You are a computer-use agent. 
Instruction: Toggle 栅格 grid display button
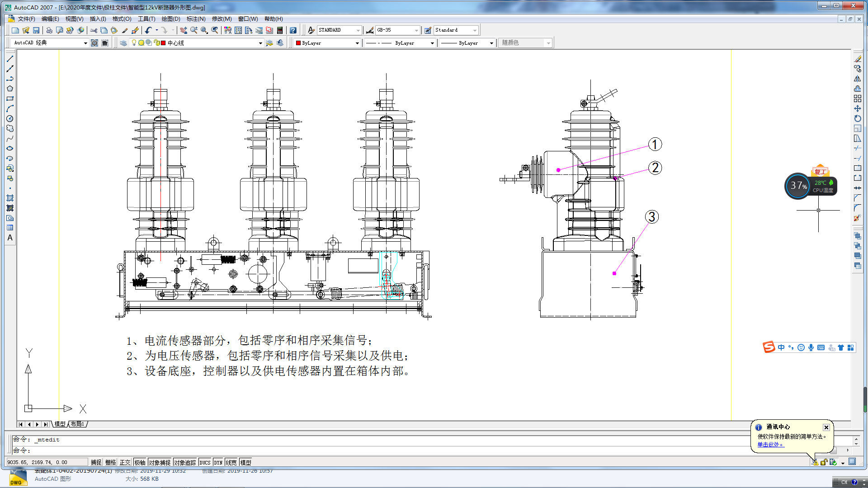tap(110, 462)
